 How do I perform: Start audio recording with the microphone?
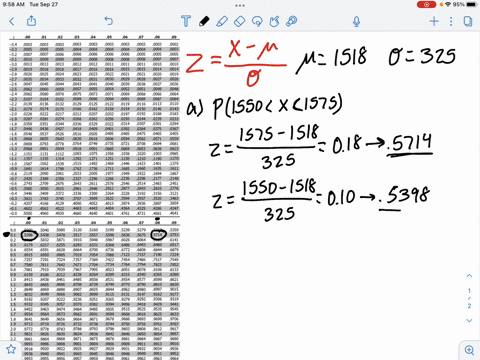[x=356, y=22]
